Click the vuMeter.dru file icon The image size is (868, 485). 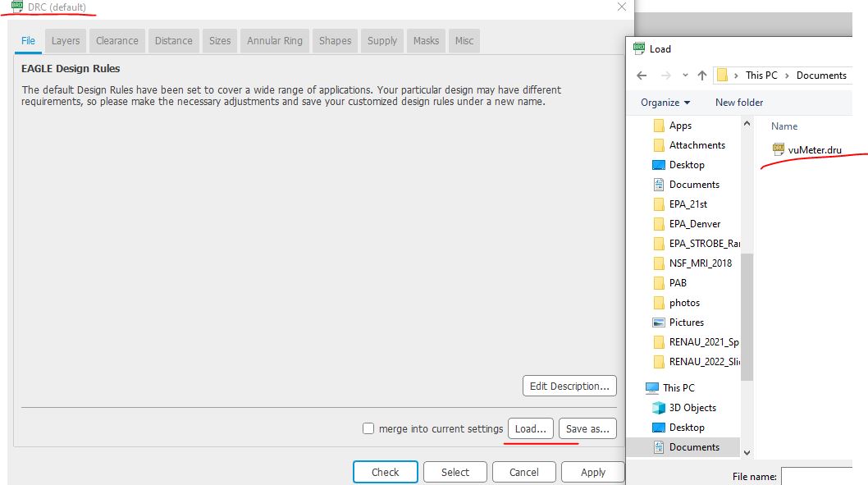[x=779, y=149]
